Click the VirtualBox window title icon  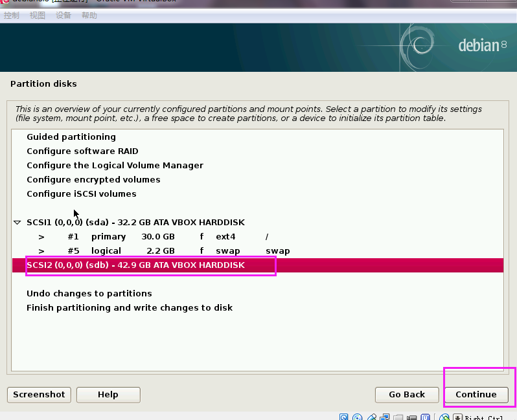[x=5, y=2]
